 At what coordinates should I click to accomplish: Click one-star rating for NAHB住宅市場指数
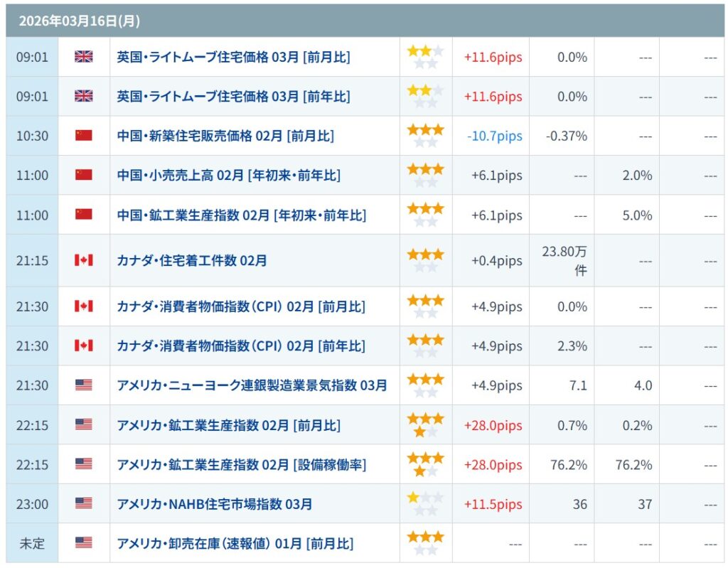tap(425, 504)
